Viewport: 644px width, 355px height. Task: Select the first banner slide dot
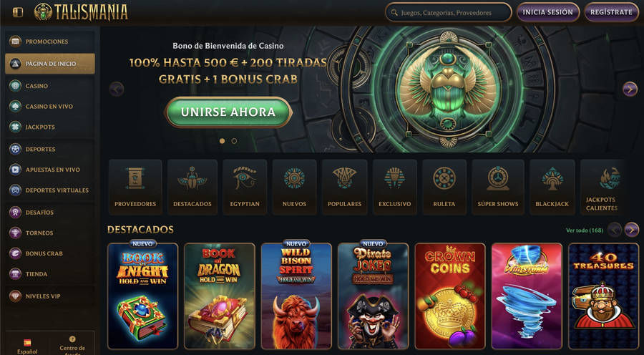click(223, 141)
